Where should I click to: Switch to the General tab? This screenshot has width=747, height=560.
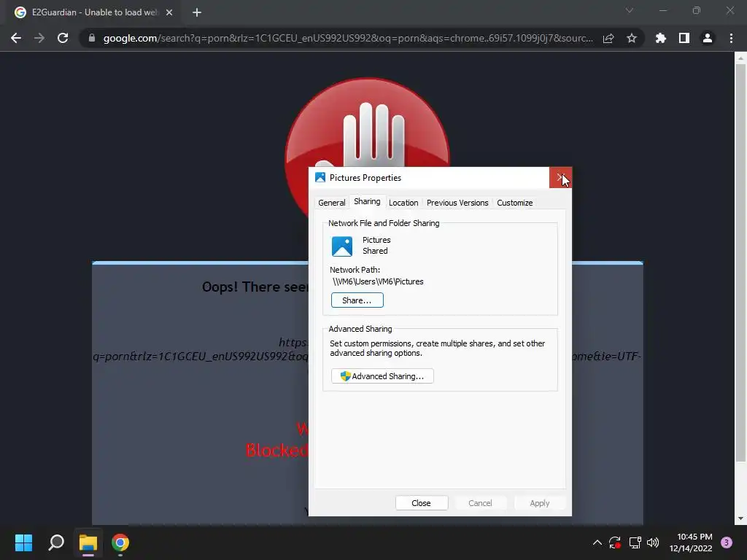[332, 203]
